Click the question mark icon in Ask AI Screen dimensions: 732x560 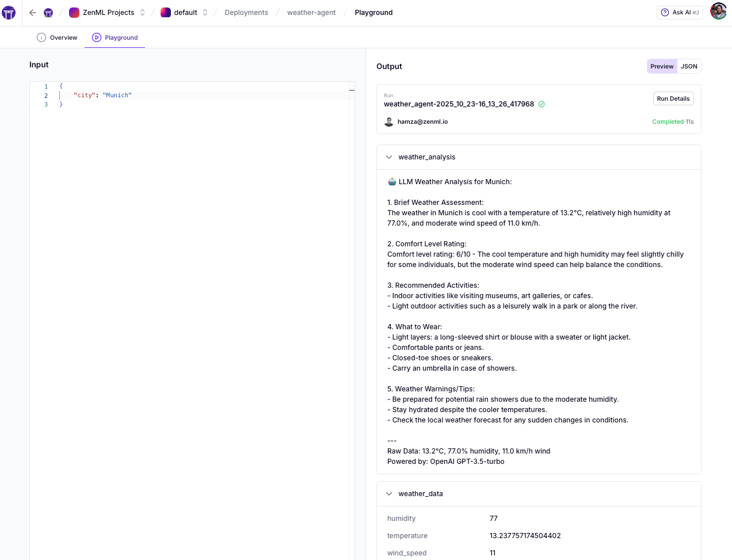coord(665,12)
